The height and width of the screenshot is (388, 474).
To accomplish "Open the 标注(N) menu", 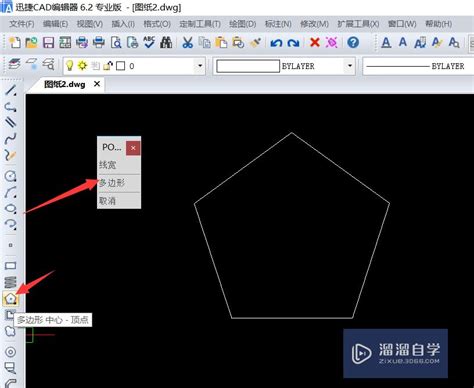I will pyautogui.click(x=278, y=24).
